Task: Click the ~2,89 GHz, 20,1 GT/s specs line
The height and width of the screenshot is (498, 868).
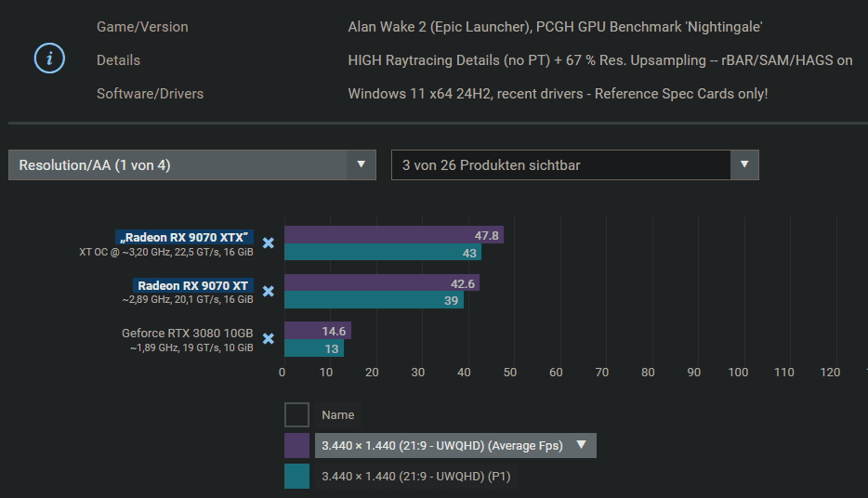Action: pos(188,299)
